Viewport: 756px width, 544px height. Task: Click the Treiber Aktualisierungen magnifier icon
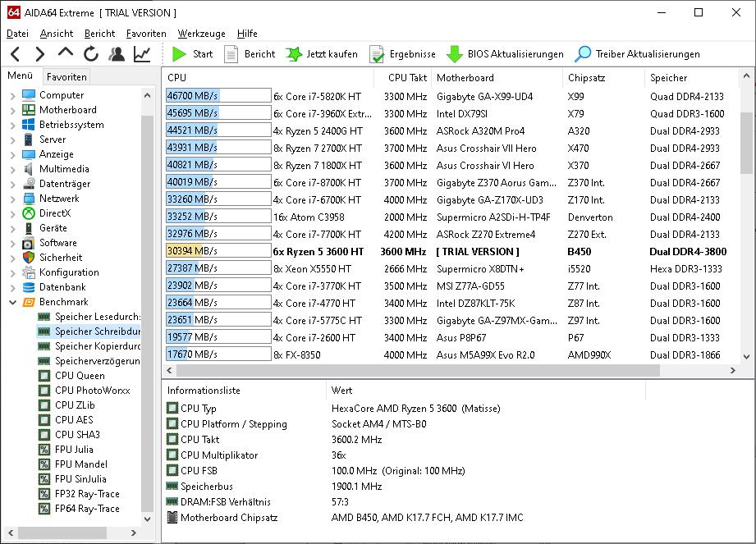point(583,54)
